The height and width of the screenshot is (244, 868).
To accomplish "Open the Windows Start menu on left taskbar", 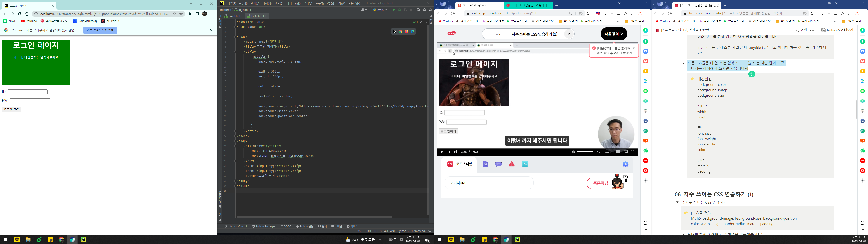I will [x=5, y=240].
